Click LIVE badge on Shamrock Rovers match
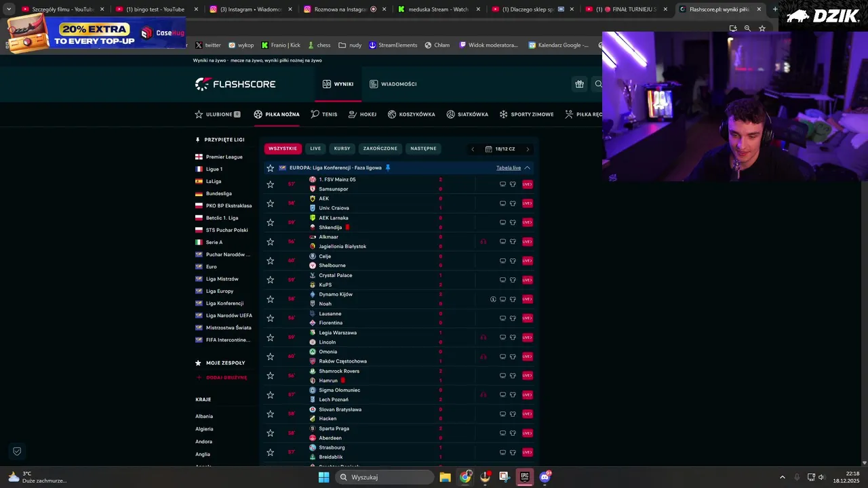Screen dimensions: 868x488 pyautogui.click(x=527, y=375)
